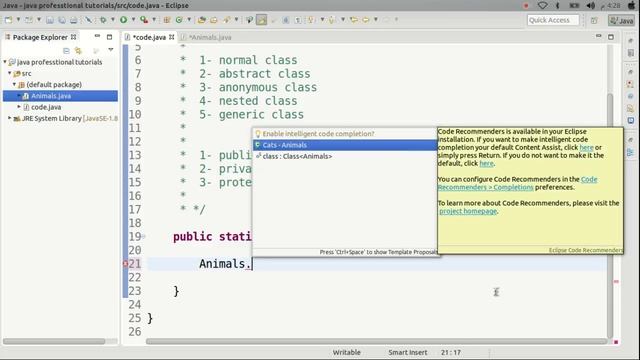Click 'Enable intelligent code completion?' proposal
Image resolution: width=640 pixels, height=360 pixels.
pyautogui.click(x=345, y=133)
